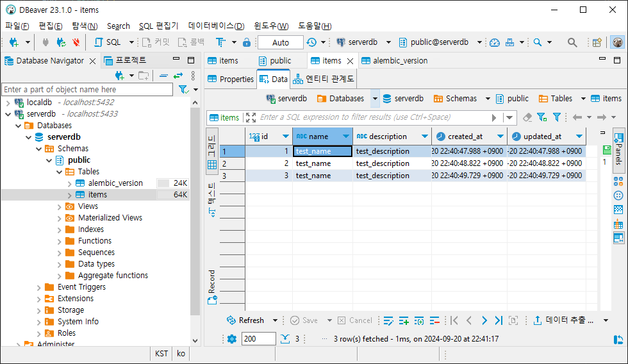Move to the next row arrow
Image resolution: width=628 pixels, height=364 pixels.
(484, 320)
